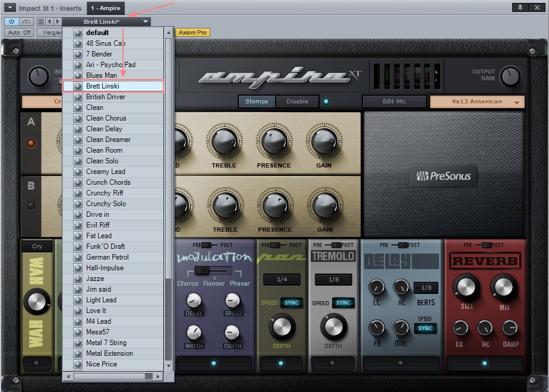Click the preset icon beside Nice Price

click(x=78, y=364)
